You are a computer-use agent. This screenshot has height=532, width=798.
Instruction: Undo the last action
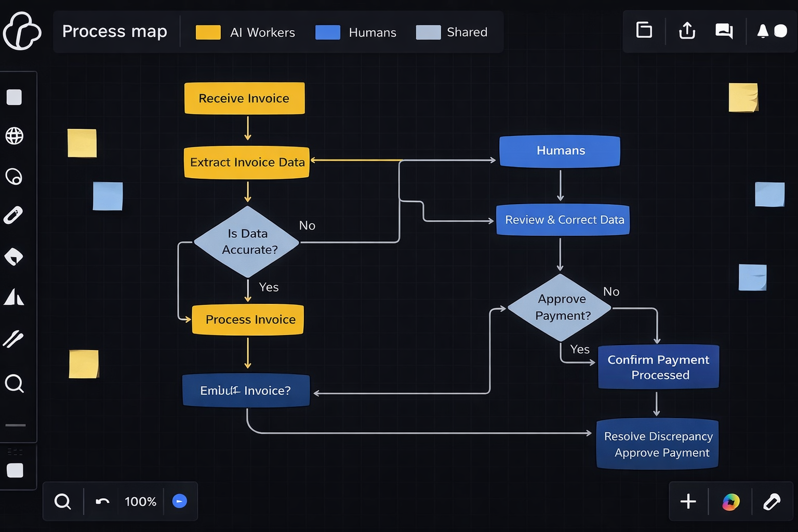pos(102,501)
